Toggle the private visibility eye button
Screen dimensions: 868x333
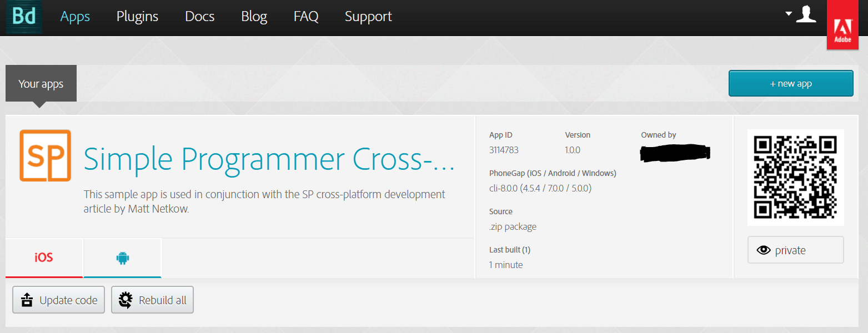tap(795, 250)
